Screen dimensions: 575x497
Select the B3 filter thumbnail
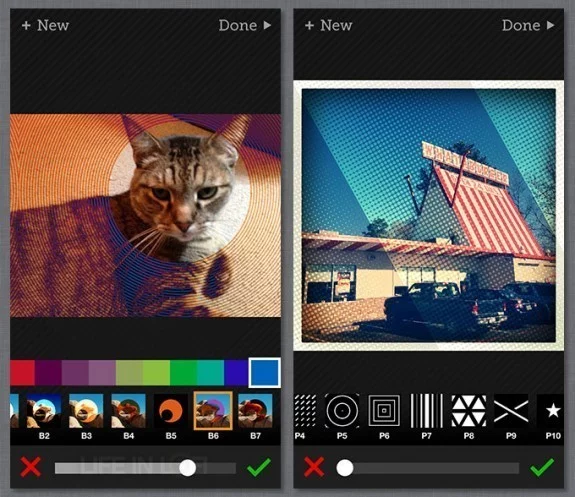(86, 411)
